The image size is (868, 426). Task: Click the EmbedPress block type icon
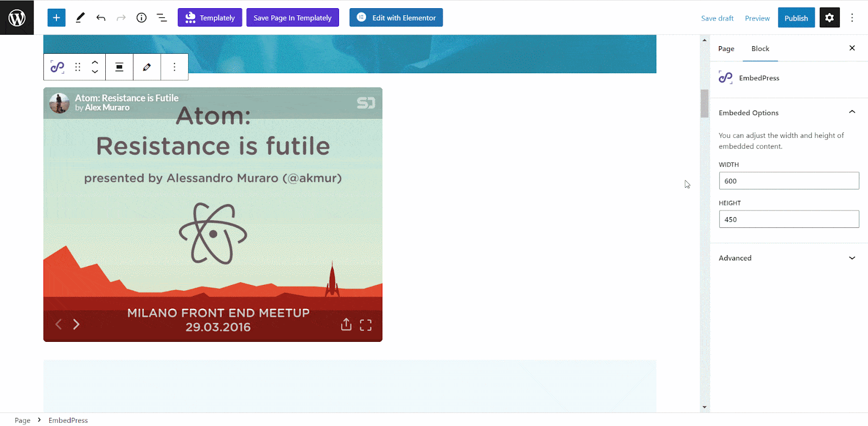point(58,67)
